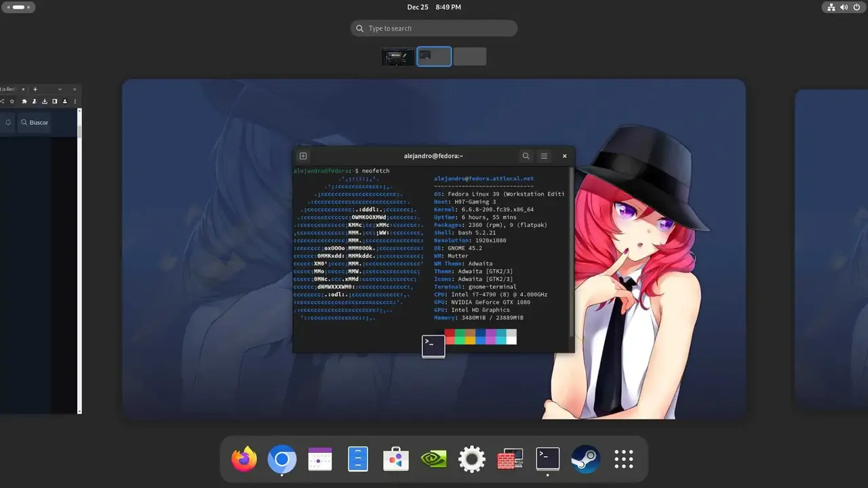The height and width of the screenshot is (488, 868).
Task: Select the second workspace thumbnail
Action: click(434, 56)
